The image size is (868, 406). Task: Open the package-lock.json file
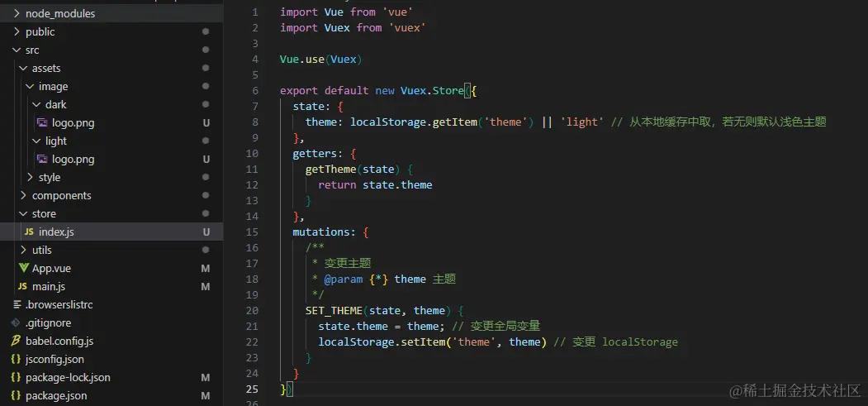[68, 378]
